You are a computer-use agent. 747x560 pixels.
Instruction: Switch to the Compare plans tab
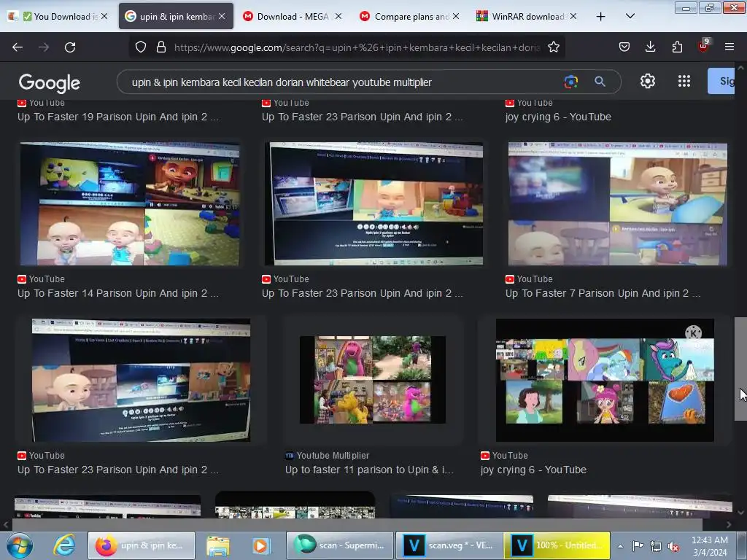409,16
